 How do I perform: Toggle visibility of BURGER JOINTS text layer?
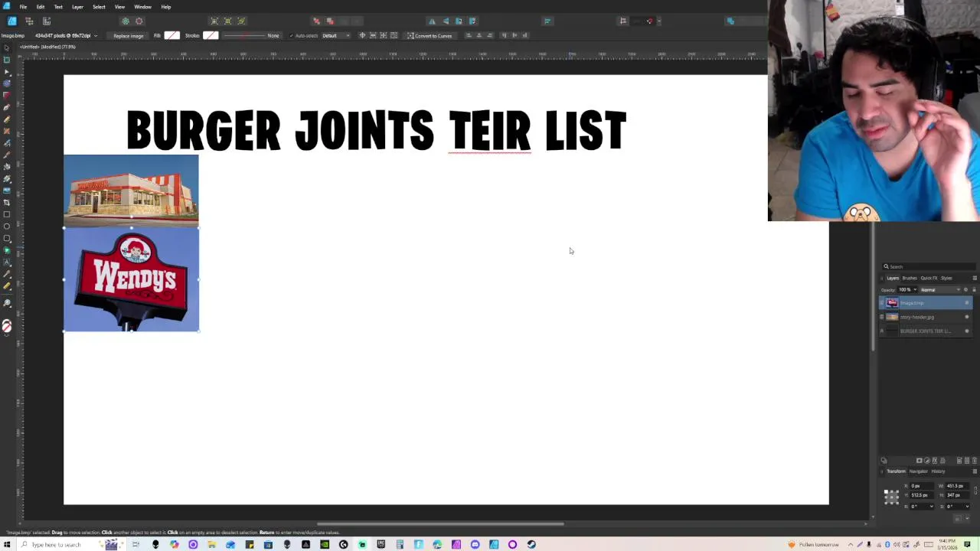(x=966, y=331)
